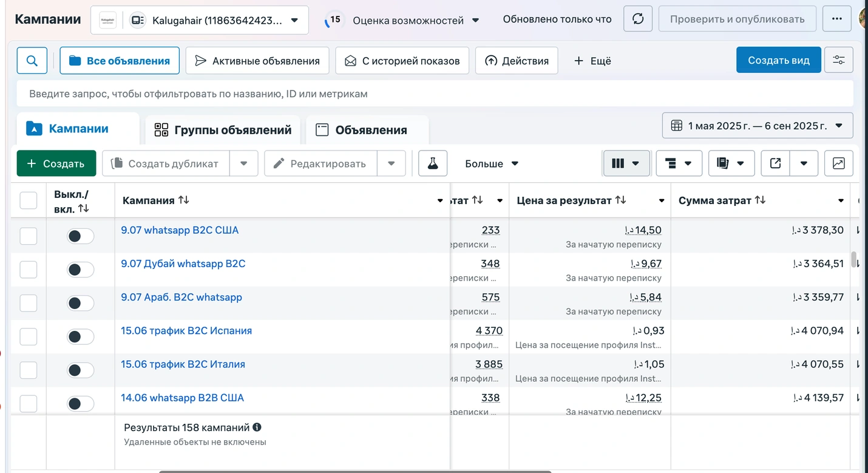Expand the Редактировать arrow dropdown
868x473 pixels.
[x=392, y=163]
